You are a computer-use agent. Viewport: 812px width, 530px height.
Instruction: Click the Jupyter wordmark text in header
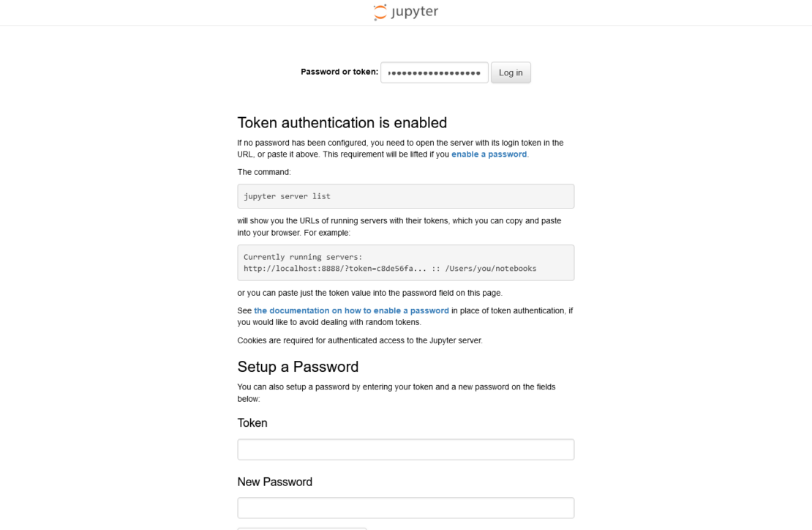click(415, 12)
